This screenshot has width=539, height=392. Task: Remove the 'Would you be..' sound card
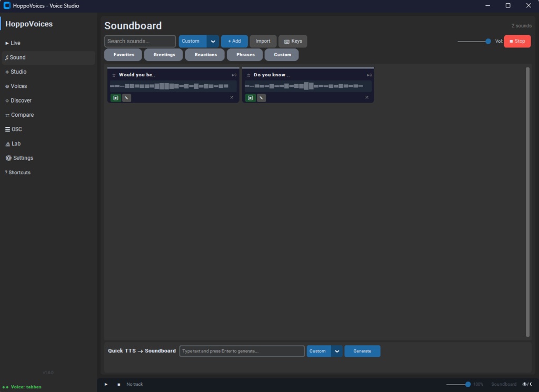(x=232, y=97)
